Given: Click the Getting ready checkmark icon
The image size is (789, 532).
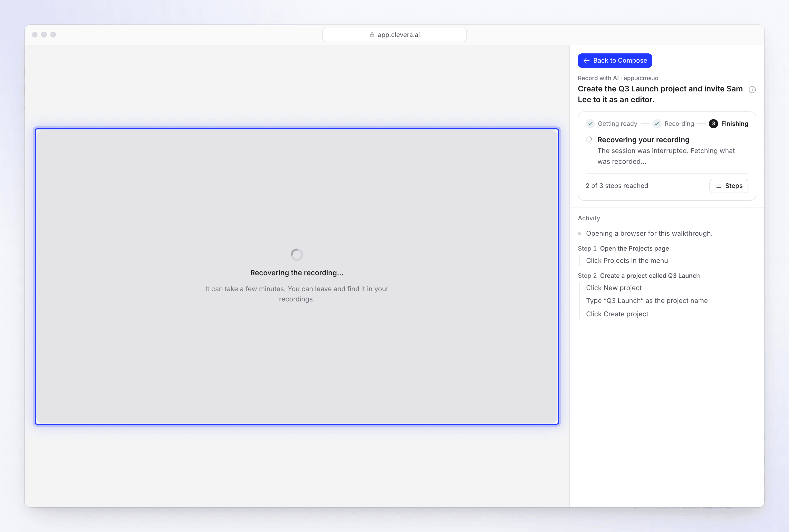Looking at the screenshot, I should coord(590,123).
